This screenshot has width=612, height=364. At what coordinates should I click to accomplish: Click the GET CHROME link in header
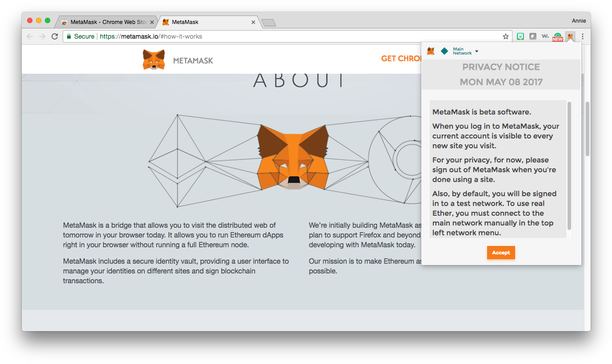401,59
